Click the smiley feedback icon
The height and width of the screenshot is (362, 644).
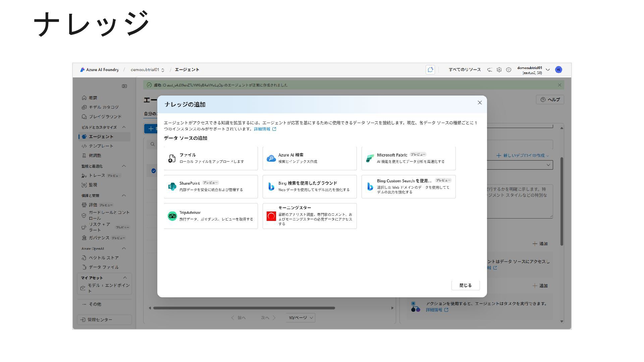tap(508, 70)
